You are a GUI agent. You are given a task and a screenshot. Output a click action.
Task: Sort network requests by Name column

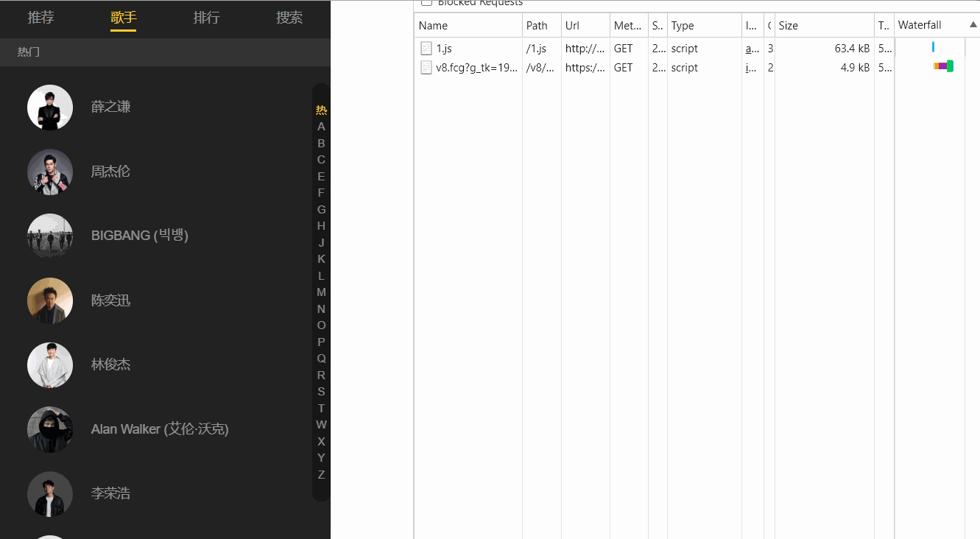(x=468, y=25)
